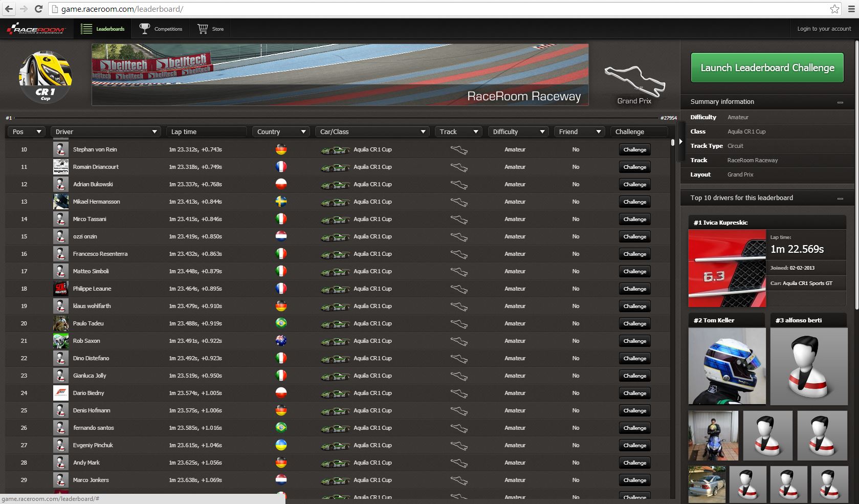Open the Driver column dropdown
Image resolution: width=859 pixels, height=504 pixels.
coord(105,132)
